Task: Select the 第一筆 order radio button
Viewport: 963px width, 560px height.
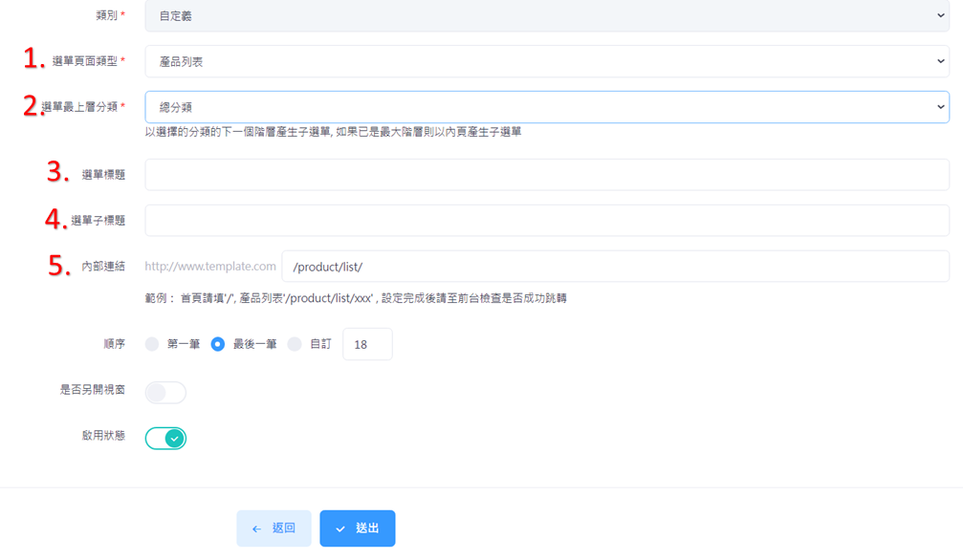Action: pyautogui.click(x=152, y=344)
